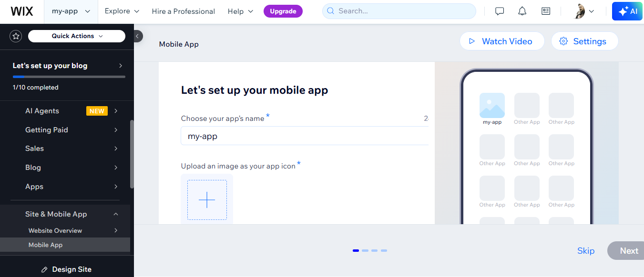Collapse the sidebar with the arrow handle
The height and width of the screenshot is (277, 644).
click(x=138, y=36)
